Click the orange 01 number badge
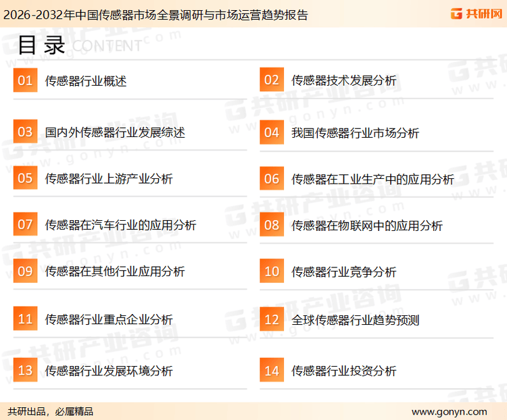Image resolution: width=507 pixels, height=420 pixels. [25, 81]
